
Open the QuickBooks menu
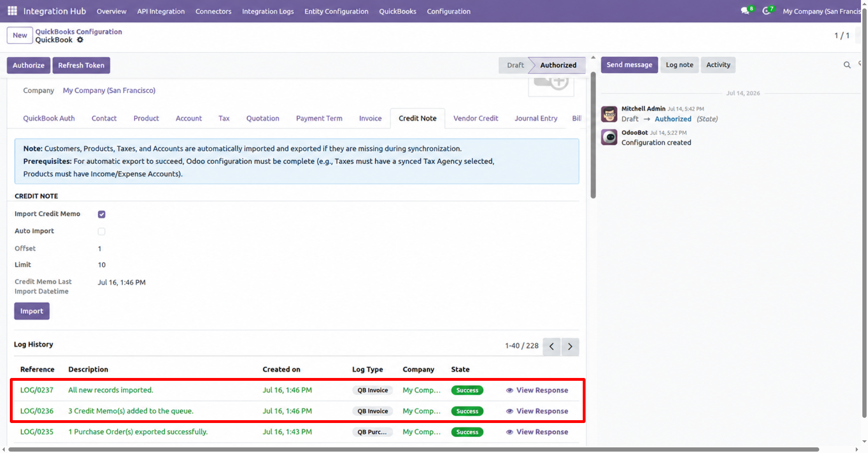point(397,11)
